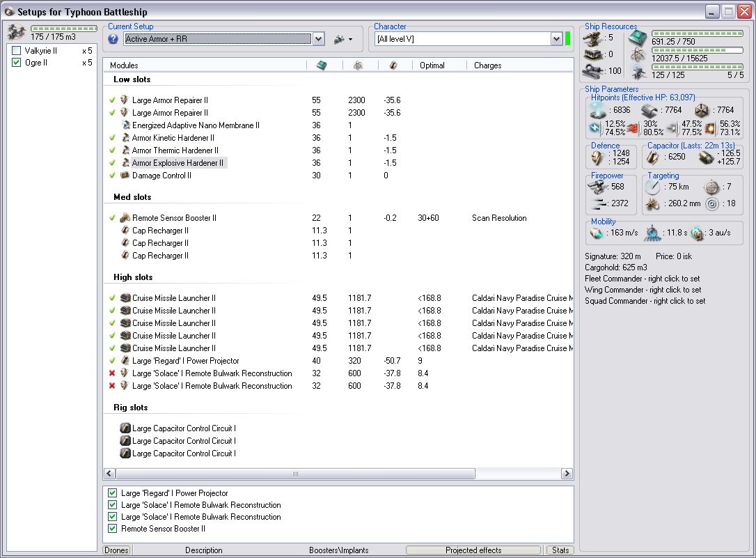Click the Large 'Regard' I Power Projector icon
Screen dimensions: 756x558
pyautogui.click(x=125, y=361)
